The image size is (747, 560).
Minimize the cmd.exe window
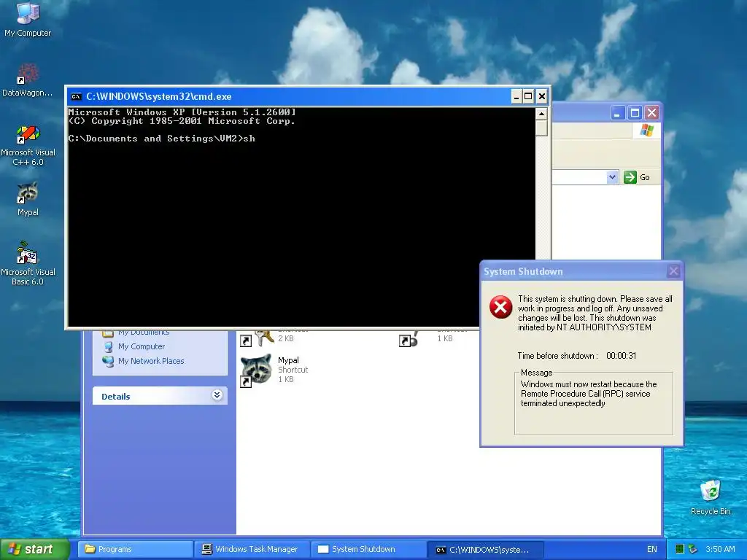click(x=516, y=97)
